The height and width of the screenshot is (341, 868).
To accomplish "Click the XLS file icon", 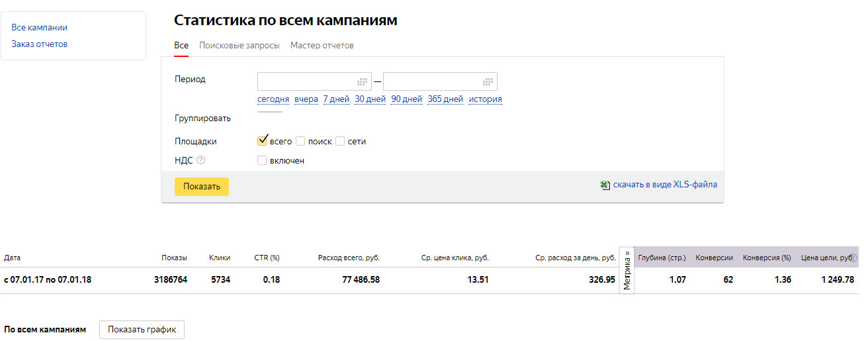I will click(x=605, y=185).
